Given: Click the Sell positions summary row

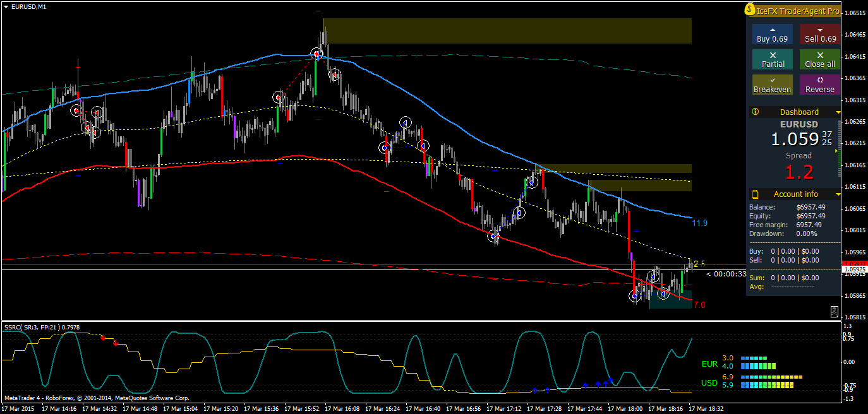Looking at the screenshot, I should (784, 260).
